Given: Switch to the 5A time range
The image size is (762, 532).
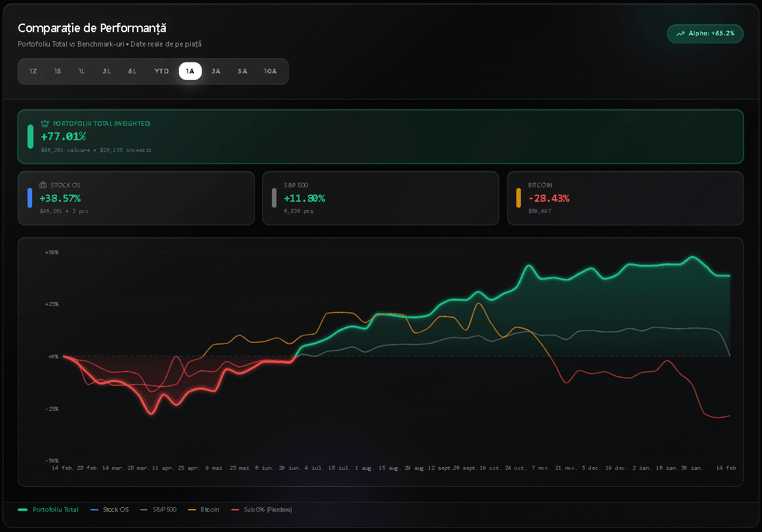Looking at the screenshot, I should pos(242,71).
